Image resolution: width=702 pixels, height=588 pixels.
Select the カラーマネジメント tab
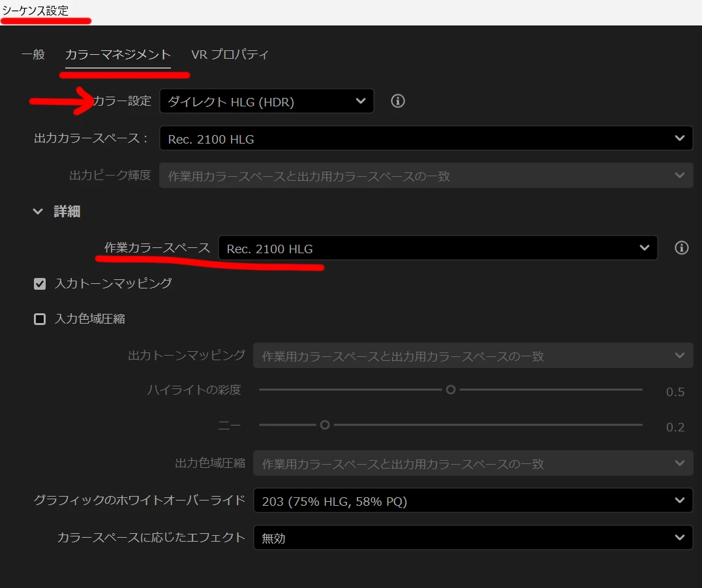[117, 55]
